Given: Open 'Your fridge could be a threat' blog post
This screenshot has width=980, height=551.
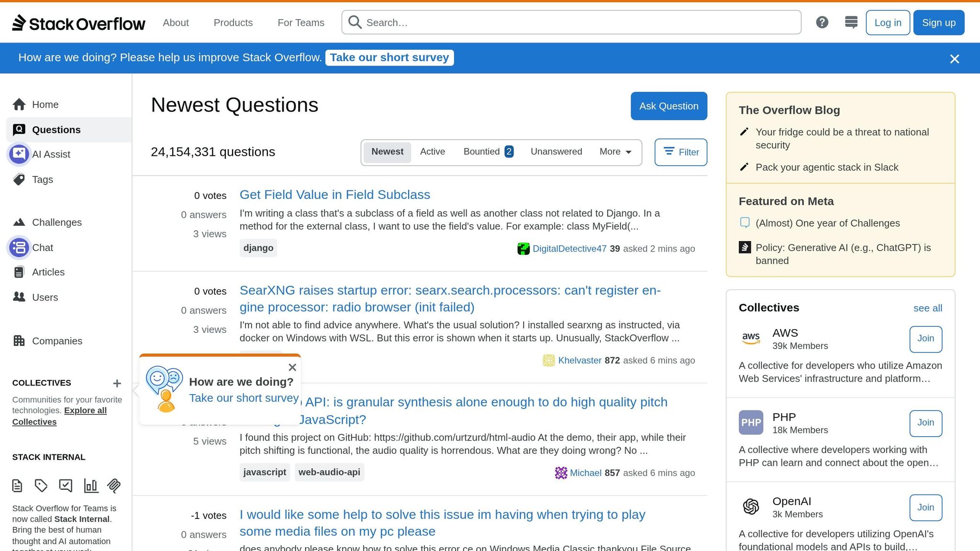Looking at the screenshot, I should point(842,139).
